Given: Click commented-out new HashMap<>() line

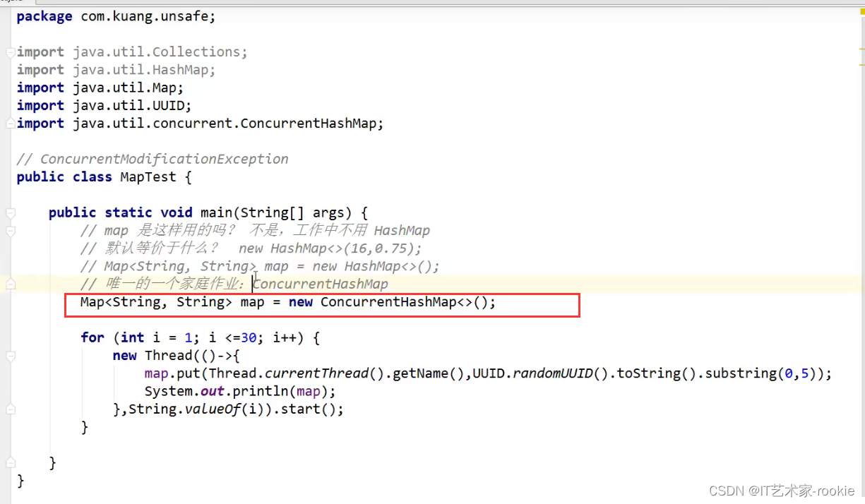Looking at the screenshot, I should click(x=260, y=266).
